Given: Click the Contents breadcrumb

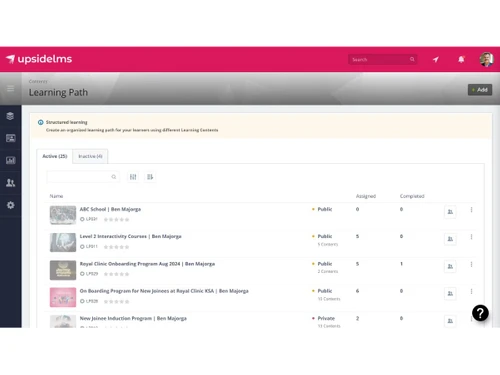Looking at the screenshot, I should [38, 81].
